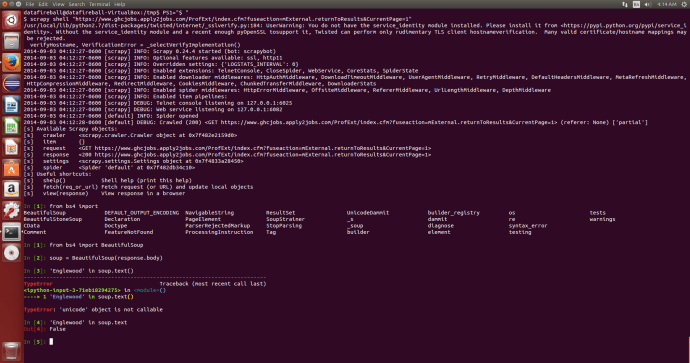Click the soup = BeautifulSoup(response.body) line

point(93,258)
